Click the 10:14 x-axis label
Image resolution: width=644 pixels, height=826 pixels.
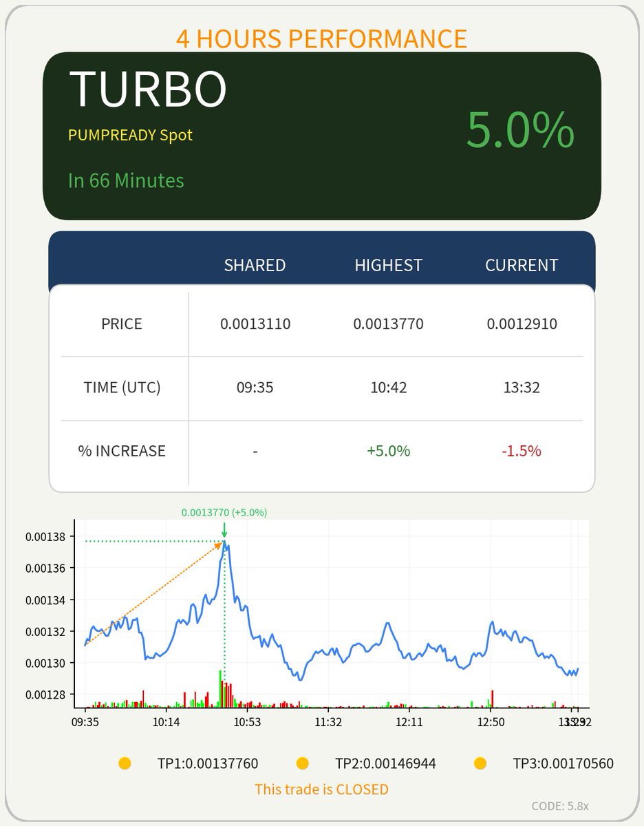167,722
